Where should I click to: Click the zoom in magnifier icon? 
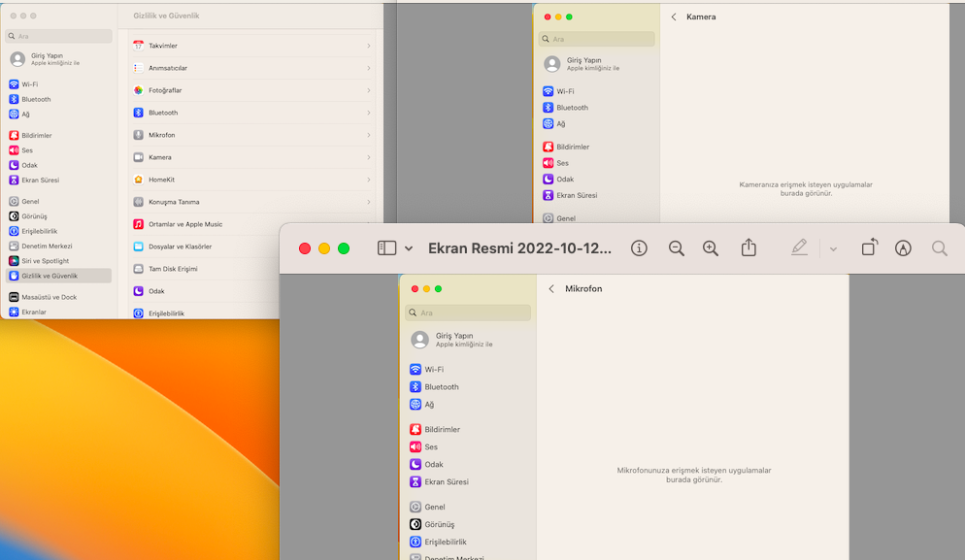[711, 248]
